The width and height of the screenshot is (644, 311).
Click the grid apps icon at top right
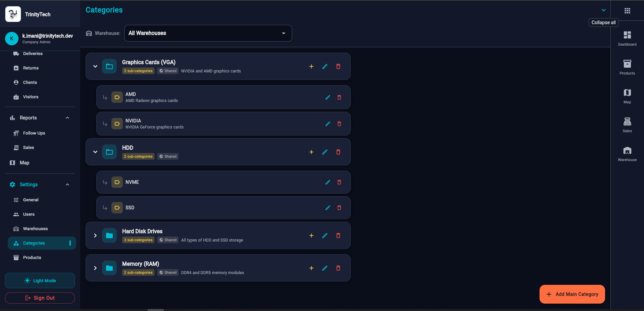coord(627,10)
